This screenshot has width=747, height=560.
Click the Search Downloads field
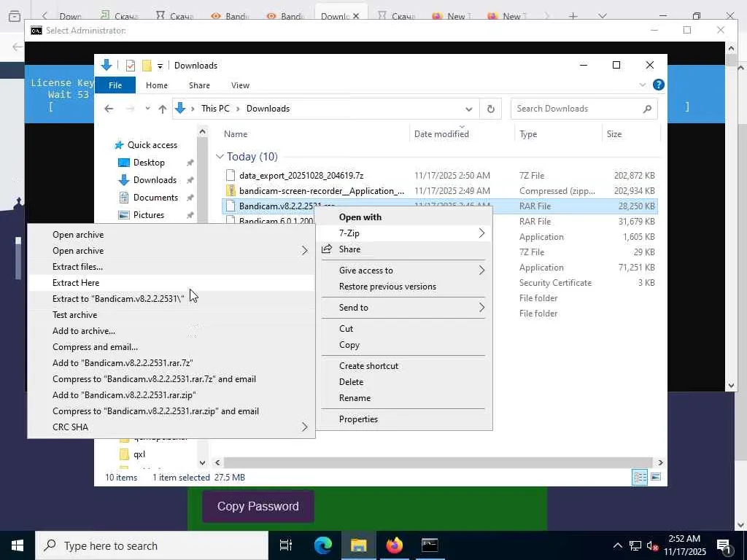click(584, 109)
